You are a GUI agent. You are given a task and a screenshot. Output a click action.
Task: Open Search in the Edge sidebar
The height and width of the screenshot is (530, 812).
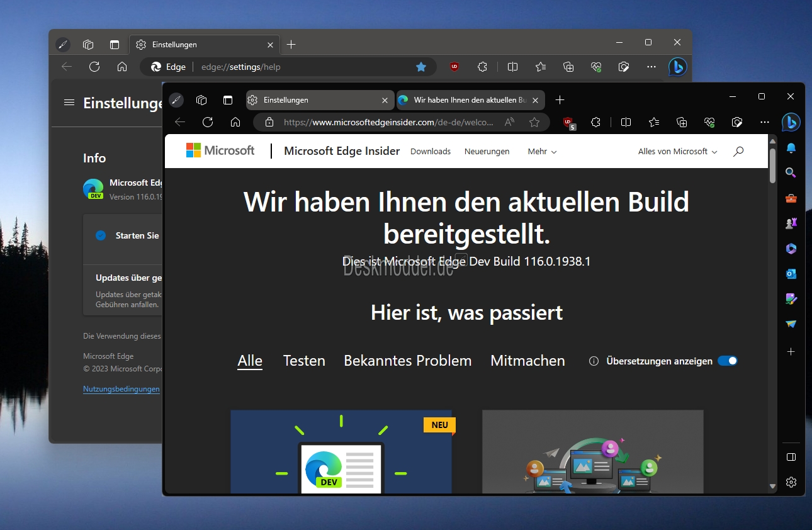[x=791, y=173]
